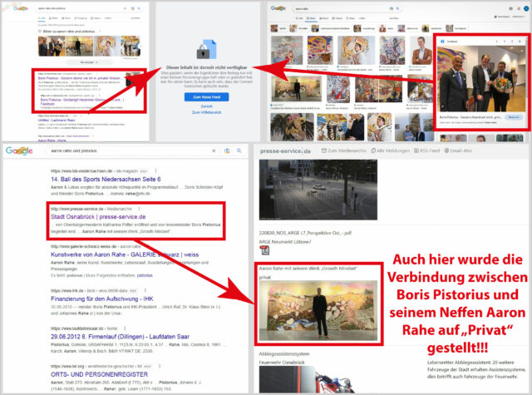Image resolution: width=532 pixels, height=395 pixels.
Task: Open the 'Boris Pistorius - Gestern Abend' Facebook result
Action: click(79, 78)
